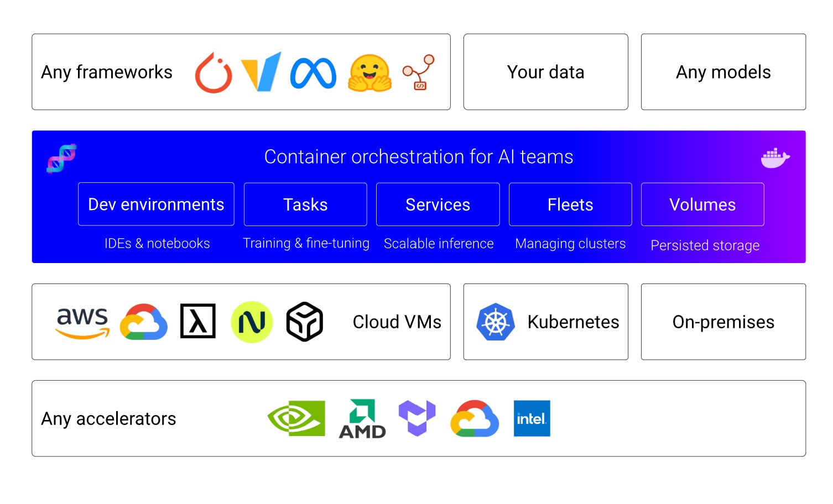Click the Lambda logo
Viewport: 833px width, 504px height.
pos(198,321)
